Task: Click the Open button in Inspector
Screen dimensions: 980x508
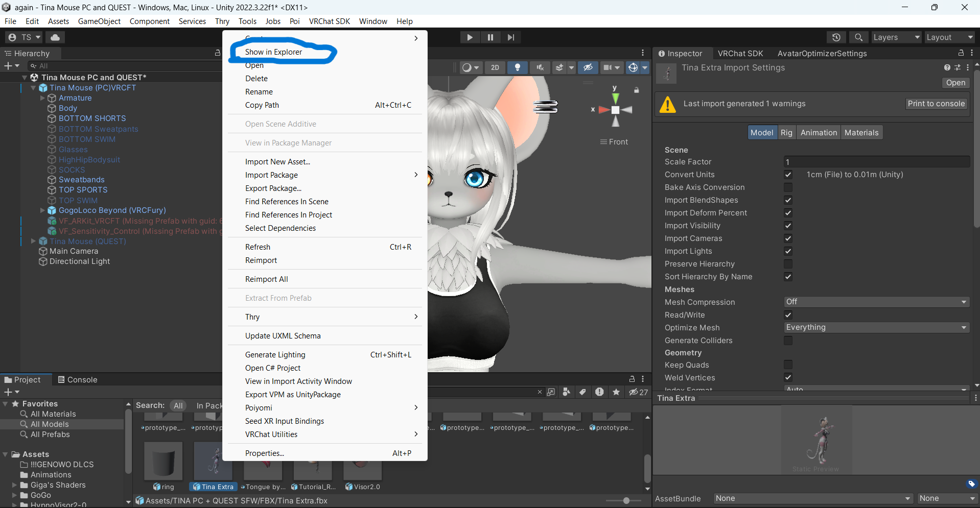Action: tap(955, 83)
